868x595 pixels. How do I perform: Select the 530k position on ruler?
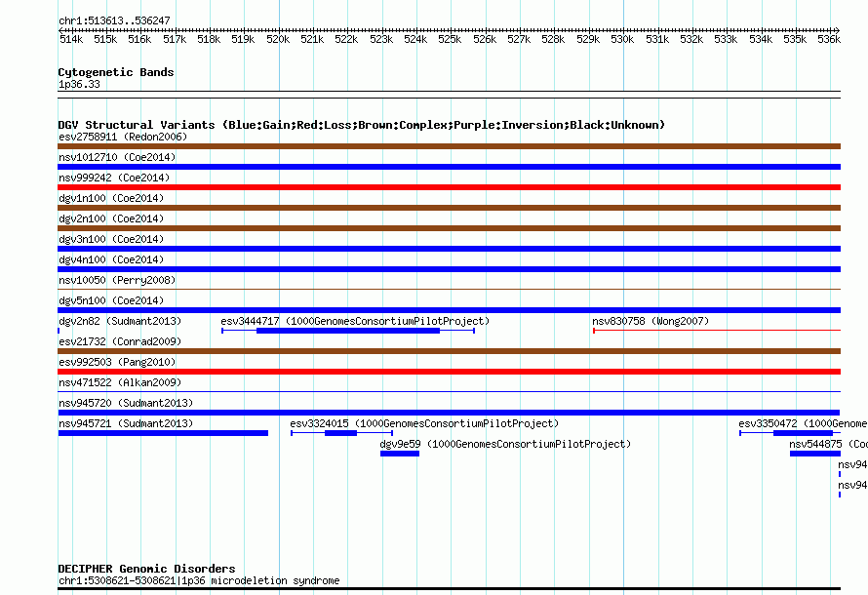[623, 39]
